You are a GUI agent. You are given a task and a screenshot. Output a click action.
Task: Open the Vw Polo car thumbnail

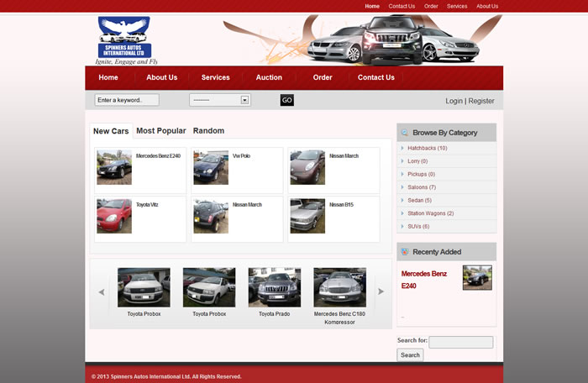tap(211, 167)
